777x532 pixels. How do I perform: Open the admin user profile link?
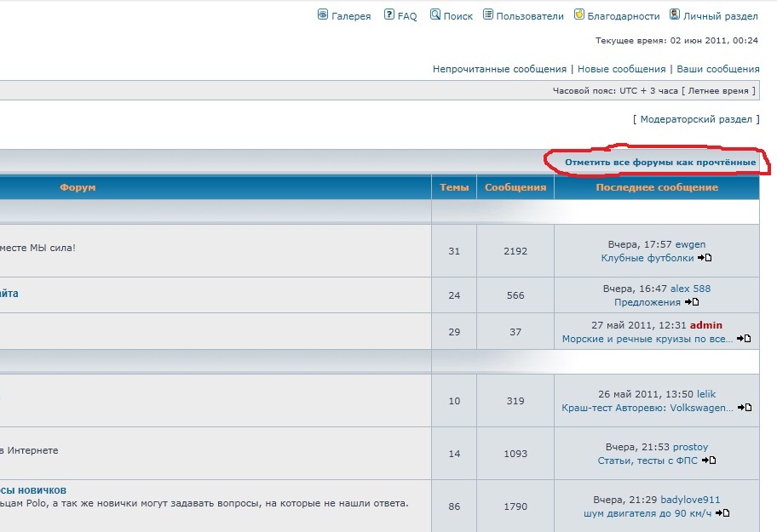point(705,324)
